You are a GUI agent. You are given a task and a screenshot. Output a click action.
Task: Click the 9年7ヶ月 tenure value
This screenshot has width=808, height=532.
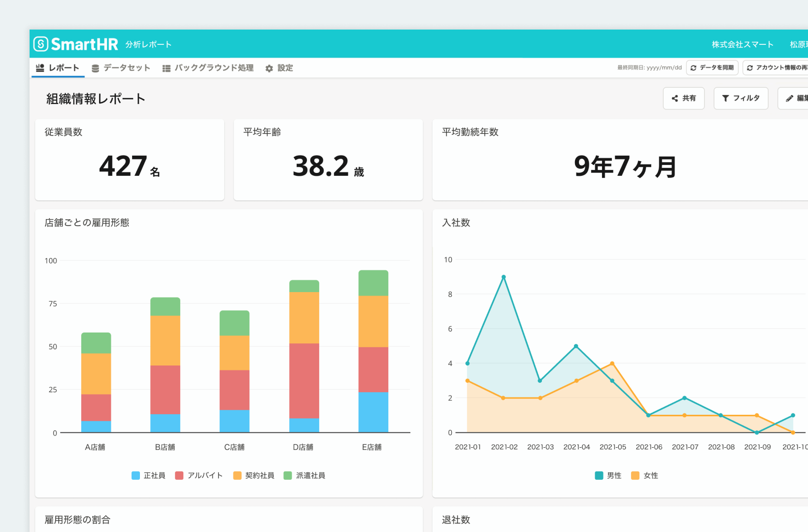625,166
